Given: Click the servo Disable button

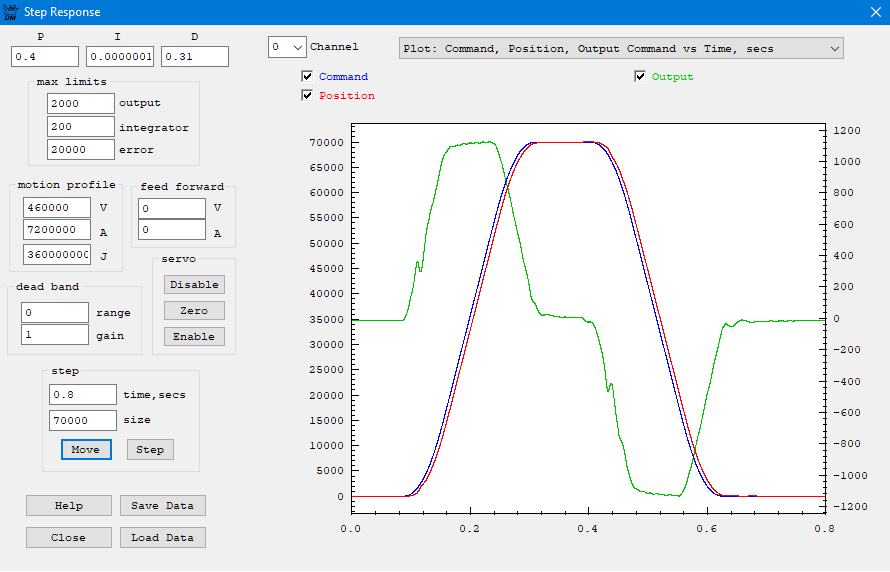Looking at the screenshot, I should 194,284.
